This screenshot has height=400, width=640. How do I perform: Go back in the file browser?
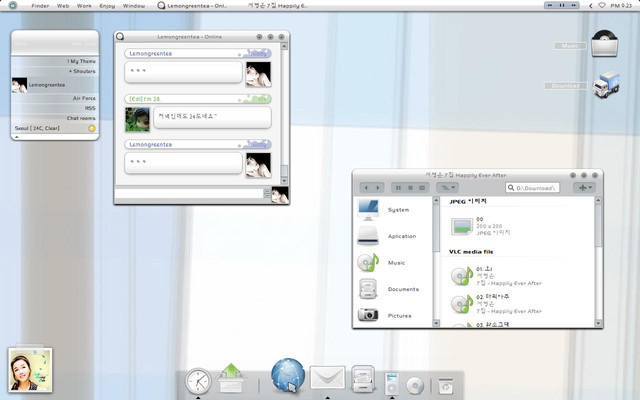(366, 188)
